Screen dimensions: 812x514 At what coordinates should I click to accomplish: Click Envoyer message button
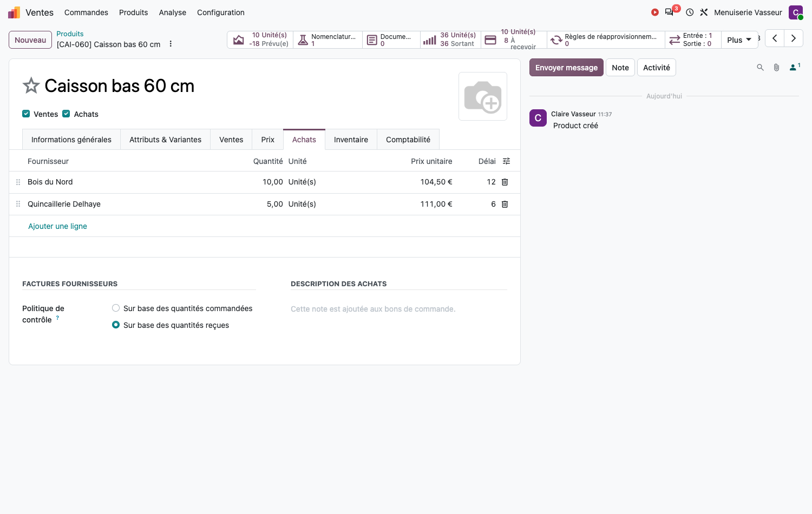point(566,68)
